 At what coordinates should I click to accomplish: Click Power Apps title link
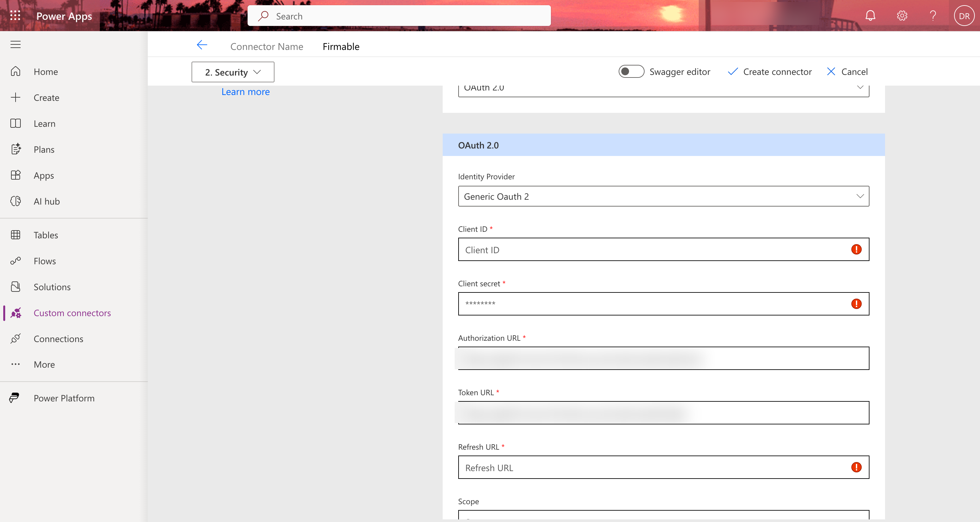point(64,16)
